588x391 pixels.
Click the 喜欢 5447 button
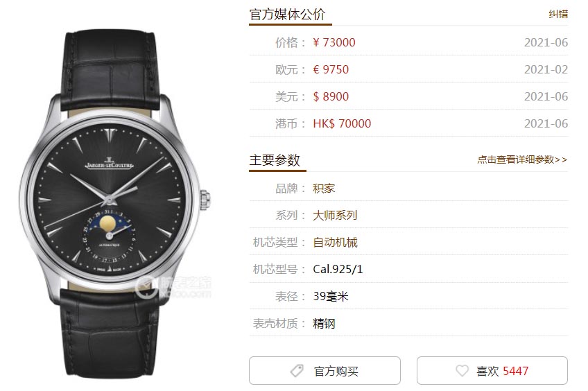492,370
